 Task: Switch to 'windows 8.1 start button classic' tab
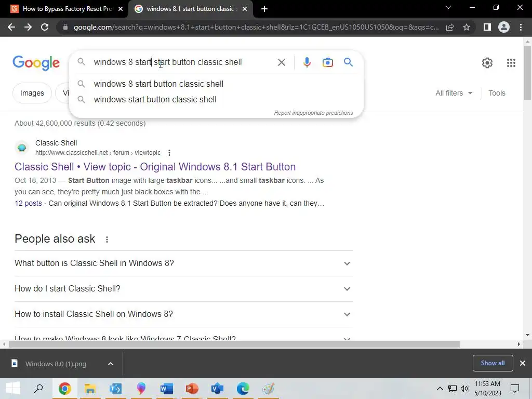[190, 9]
